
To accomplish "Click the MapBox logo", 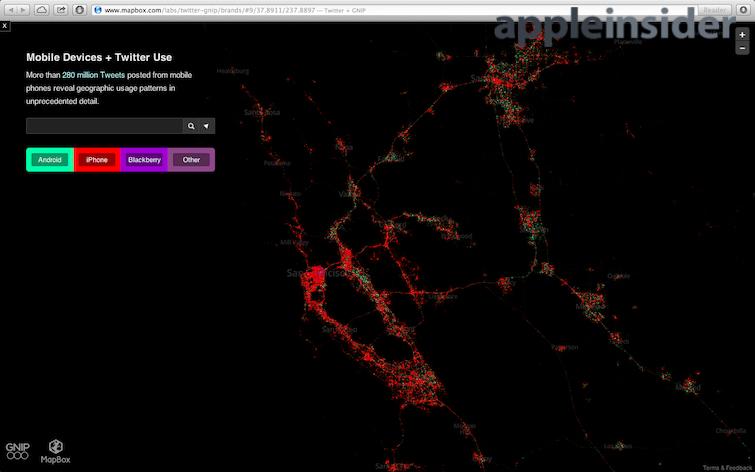I will point(55,451).
